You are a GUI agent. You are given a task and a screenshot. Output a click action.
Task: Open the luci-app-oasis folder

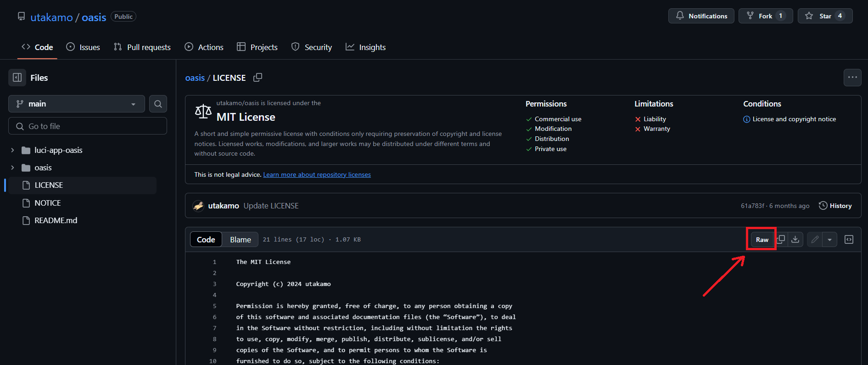(58, 150)
